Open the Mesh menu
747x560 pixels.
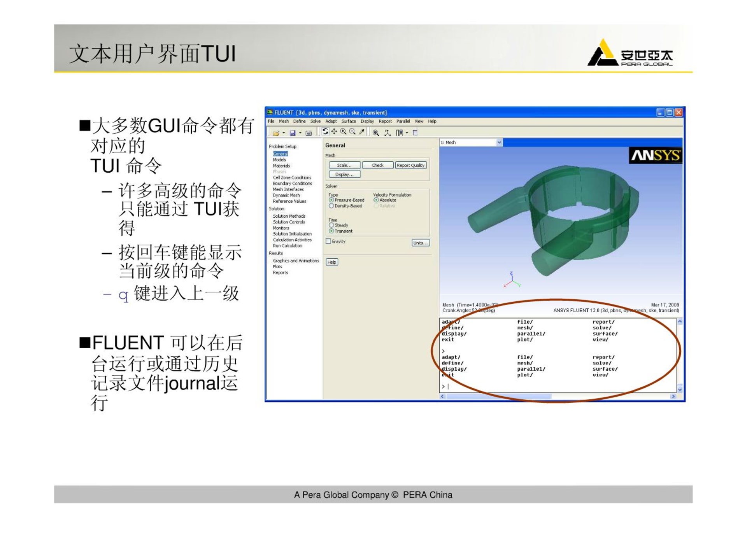[284, 121]
